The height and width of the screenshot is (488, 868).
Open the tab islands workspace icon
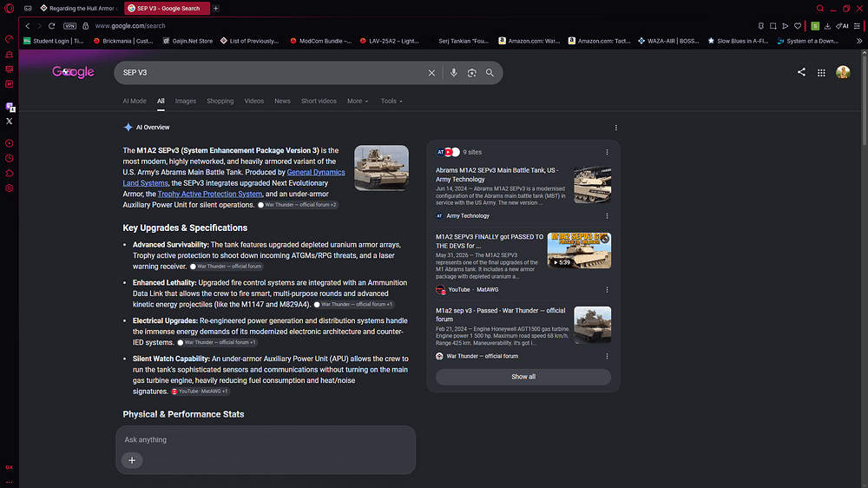[29, 9]
